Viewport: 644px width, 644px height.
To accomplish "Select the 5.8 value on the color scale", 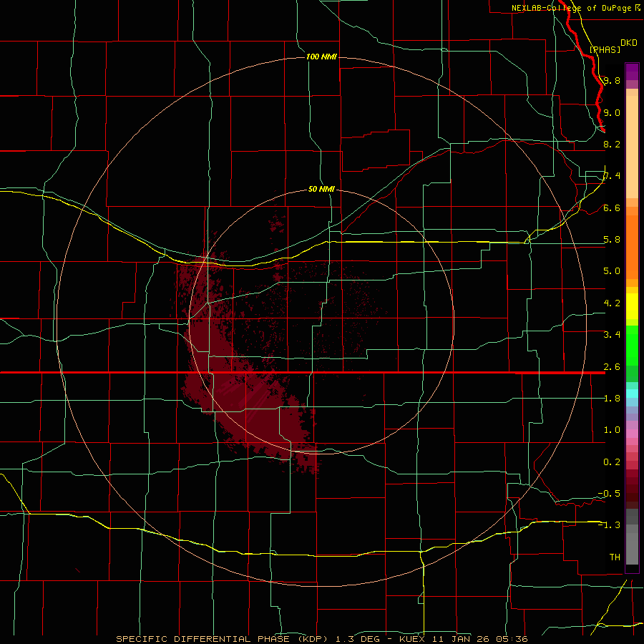I will click(x=612, y=240).
